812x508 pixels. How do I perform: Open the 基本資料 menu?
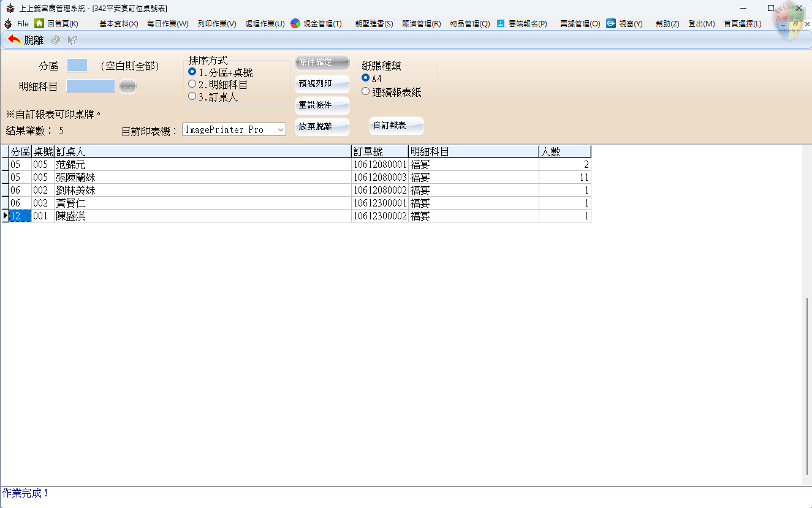118,23
